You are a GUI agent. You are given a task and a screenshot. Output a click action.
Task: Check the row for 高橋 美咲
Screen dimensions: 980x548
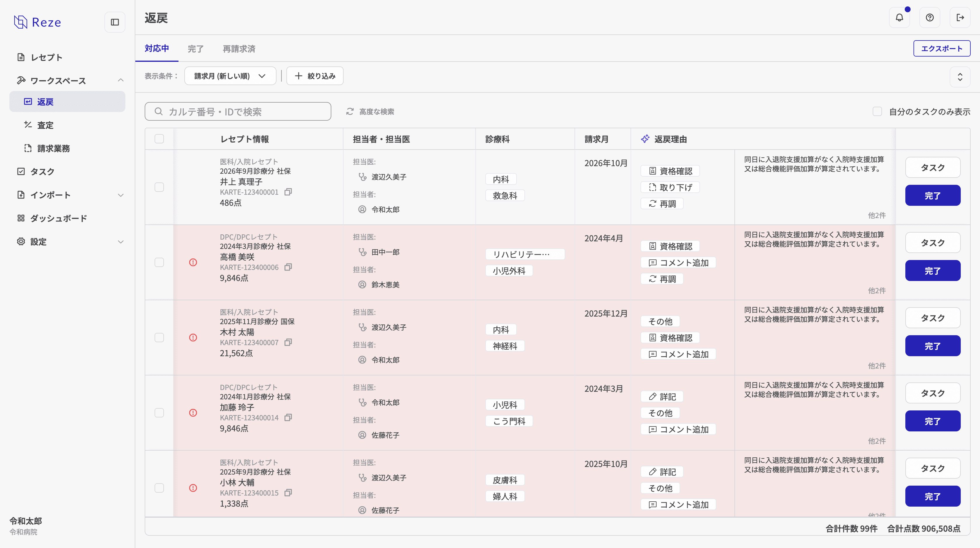[160, 262]
